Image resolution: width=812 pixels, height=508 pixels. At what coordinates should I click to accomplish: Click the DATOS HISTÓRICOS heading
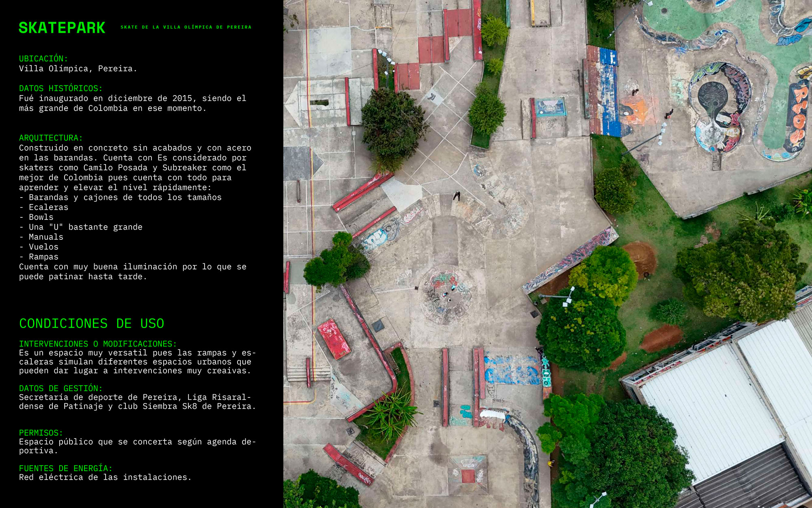[60, 88]
